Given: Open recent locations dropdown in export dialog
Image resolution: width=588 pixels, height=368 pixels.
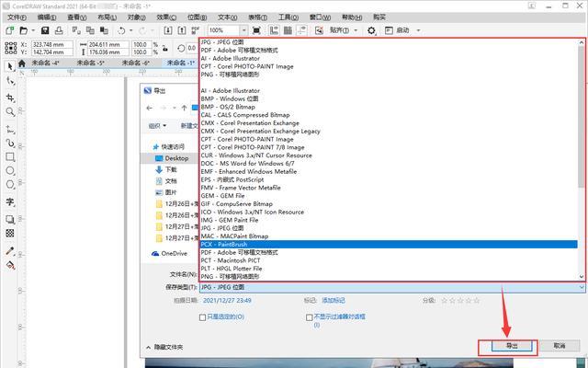Looking at the screenshot, I should (175, 109).
